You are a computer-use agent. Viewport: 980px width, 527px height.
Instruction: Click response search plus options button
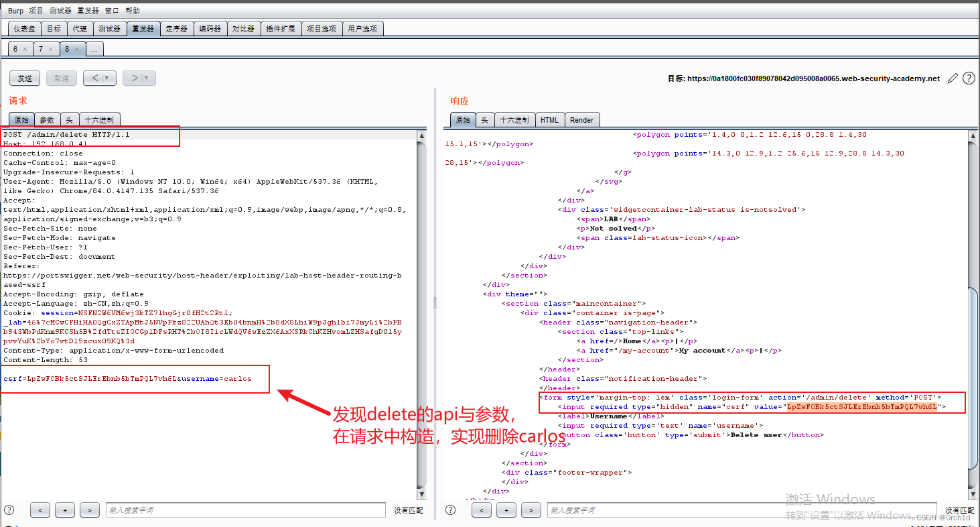click(506, 510)
